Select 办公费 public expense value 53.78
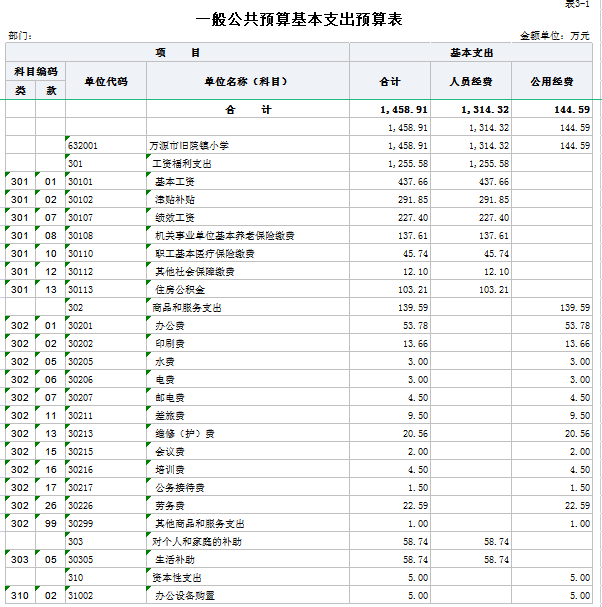 pyautogui.click(x=552, y=326)
